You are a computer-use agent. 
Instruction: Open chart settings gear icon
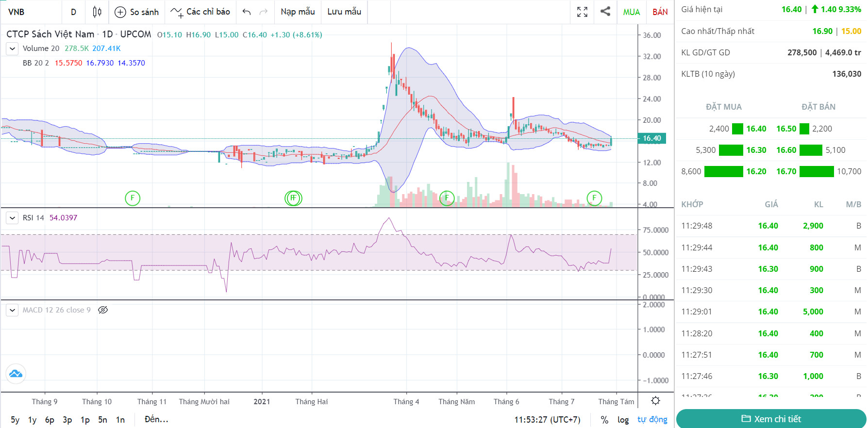pyautogui.click(x=655, y=401)
